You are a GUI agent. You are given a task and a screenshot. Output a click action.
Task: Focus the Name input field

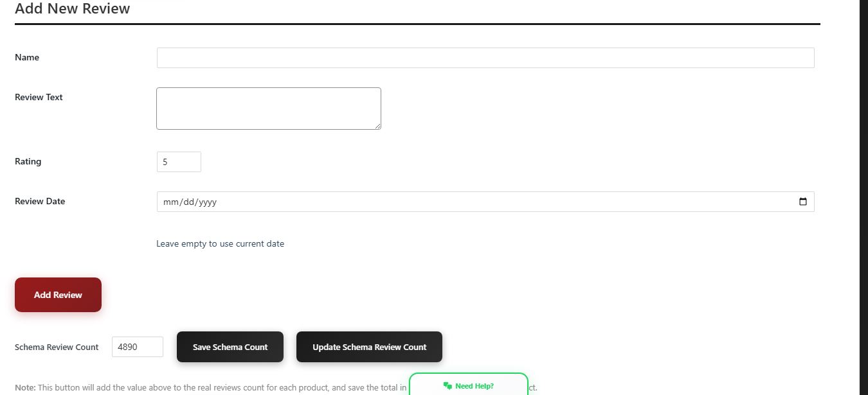click(485, 57)
